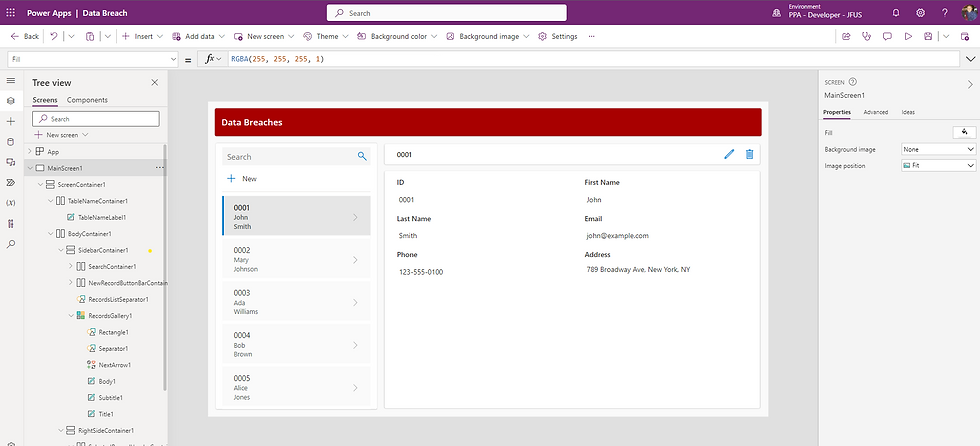Click the Undo icon
The image size is (980, 446).
coord(54,36)
